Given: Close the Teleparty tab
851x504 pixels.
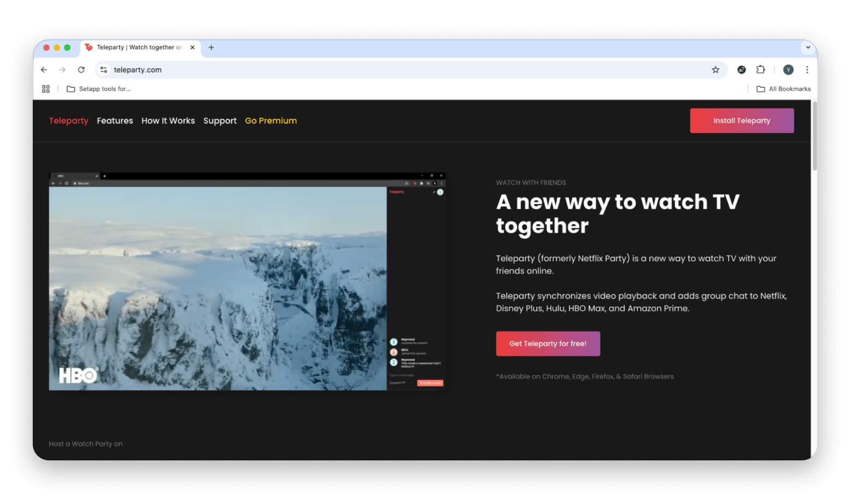Looking at the screenshot, I should point(193,47).
